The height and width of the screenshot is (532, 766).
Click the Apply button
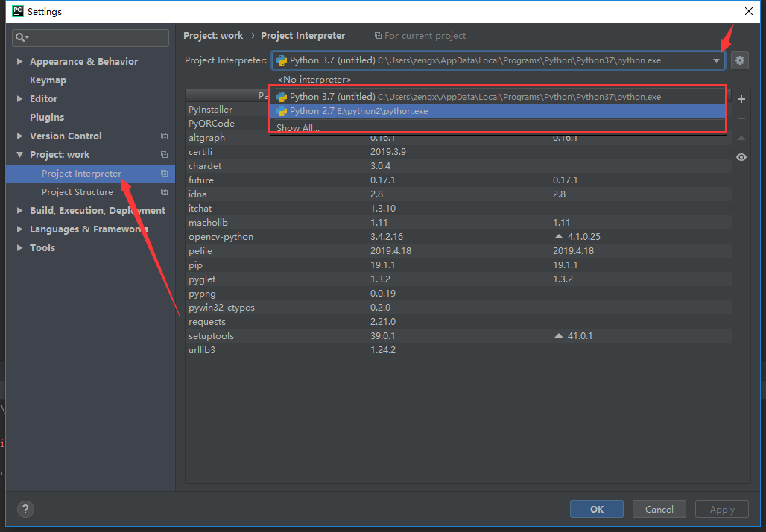[722, 509]
